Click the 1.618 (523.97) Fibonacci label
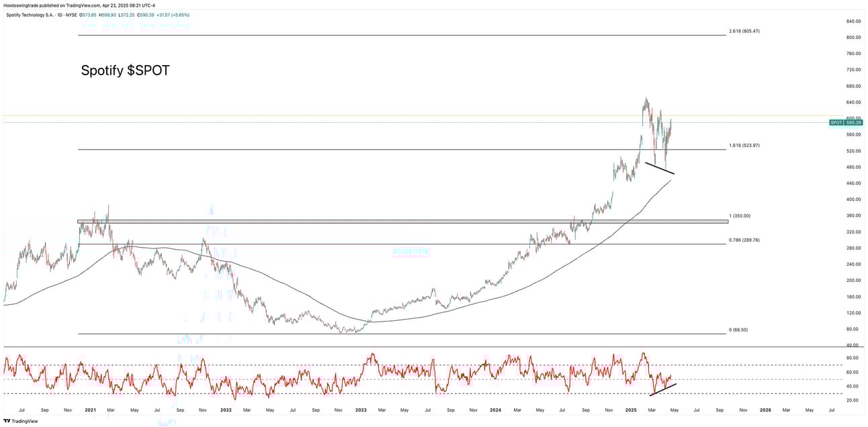This screenshot has height=427, width=868. point(744,145)
